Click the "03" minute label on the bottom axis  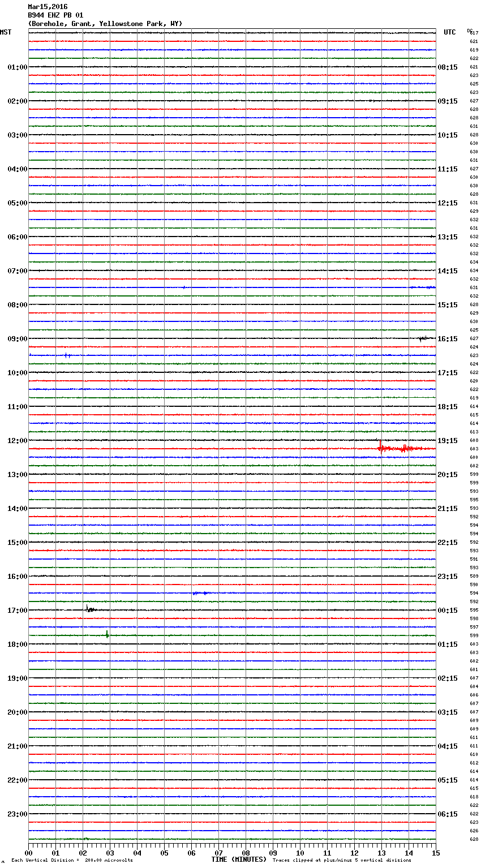110,853
